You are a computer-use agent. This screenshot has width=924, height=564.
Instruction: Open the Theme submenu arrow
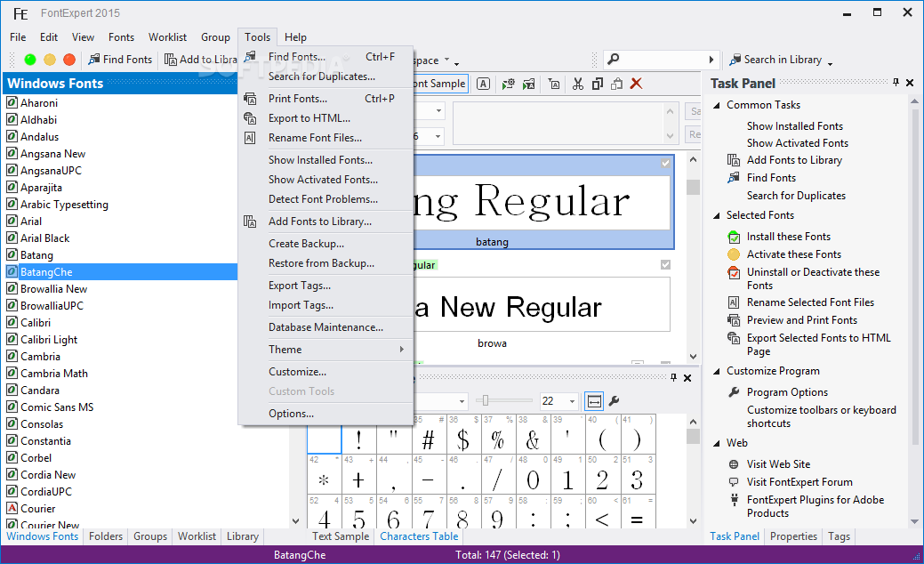pos(402,350)
